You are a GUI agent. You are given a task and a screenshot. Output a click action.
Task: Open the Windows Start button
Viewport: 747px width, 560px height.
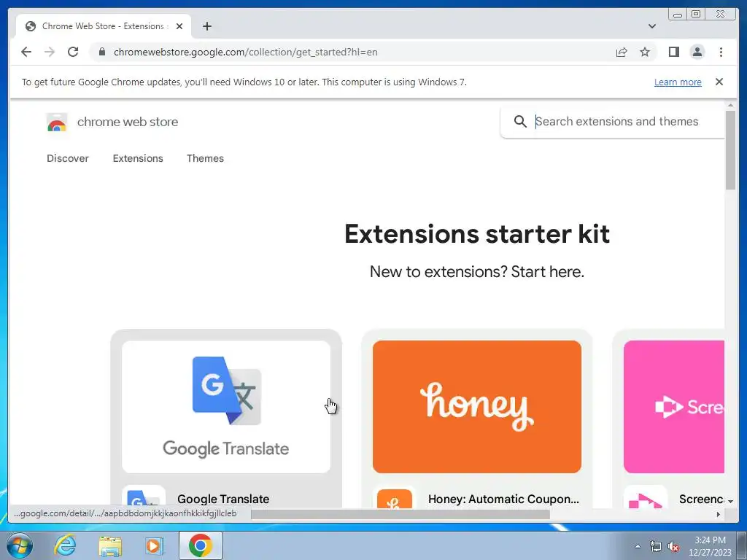pos(20,545)
